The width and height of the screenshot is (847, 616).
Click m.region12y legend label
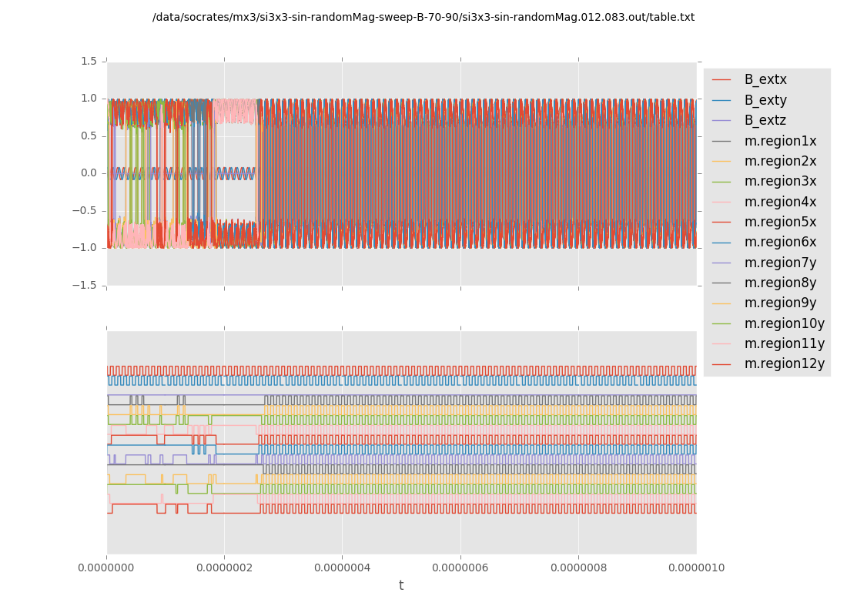click(x=784, y=364)
